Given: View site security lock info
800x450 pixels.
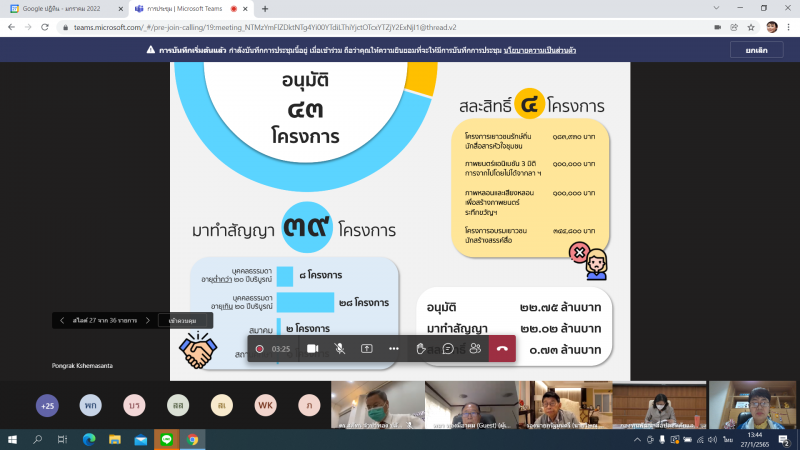Looking at the screenshot, I should coord(65,28).
